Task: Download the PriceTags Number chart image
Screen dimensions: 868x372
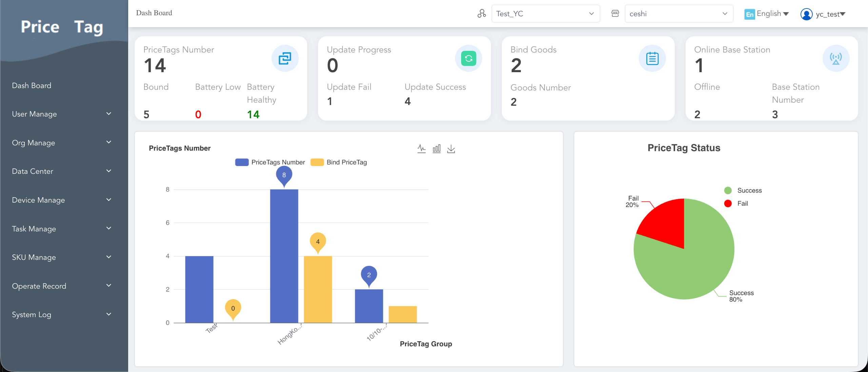Action: [451, 148]
